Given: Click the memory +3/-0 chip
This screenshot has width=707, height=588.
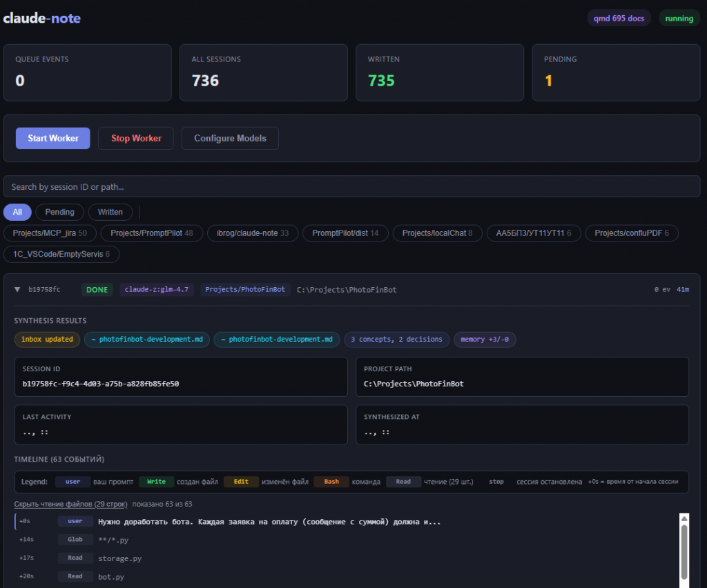Looking at the screenshot, I should 485,340.
